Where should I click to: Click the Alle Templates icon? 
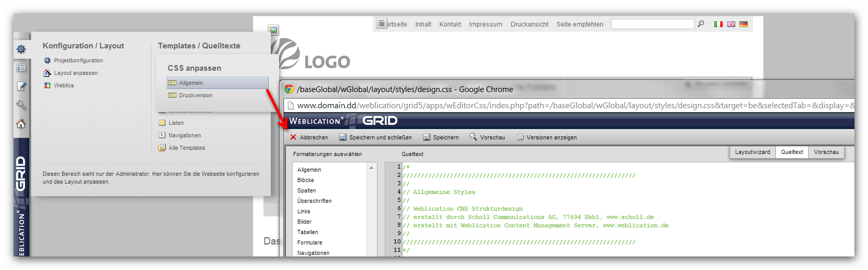tap(162, 148)
